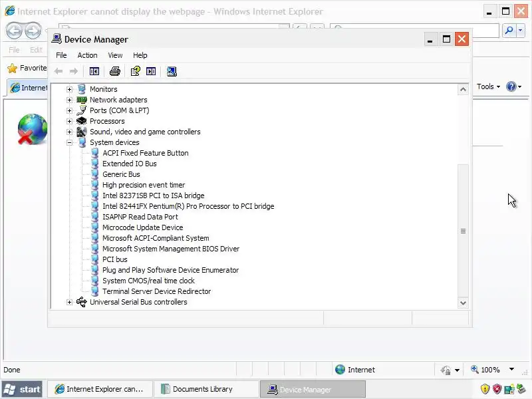
Task: Expand the Network adapters node
Action: (69, 100)
